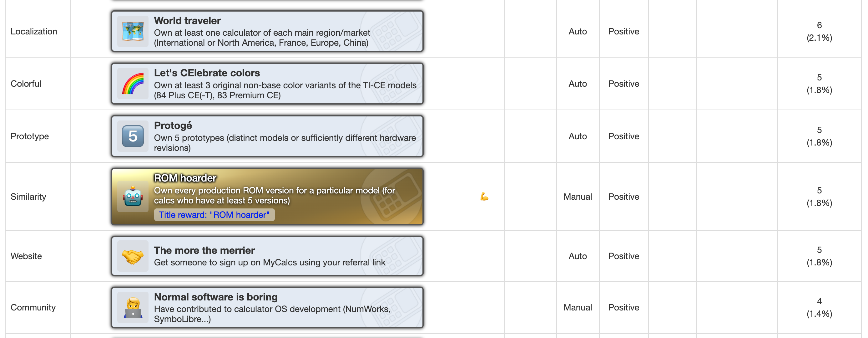Click the 6 (2.1%) count in the Localization row

tap(819, 31)
